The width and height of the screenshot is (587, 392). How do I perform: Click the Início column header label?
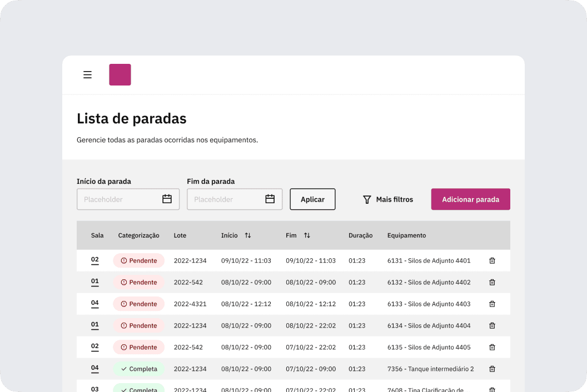230,235
